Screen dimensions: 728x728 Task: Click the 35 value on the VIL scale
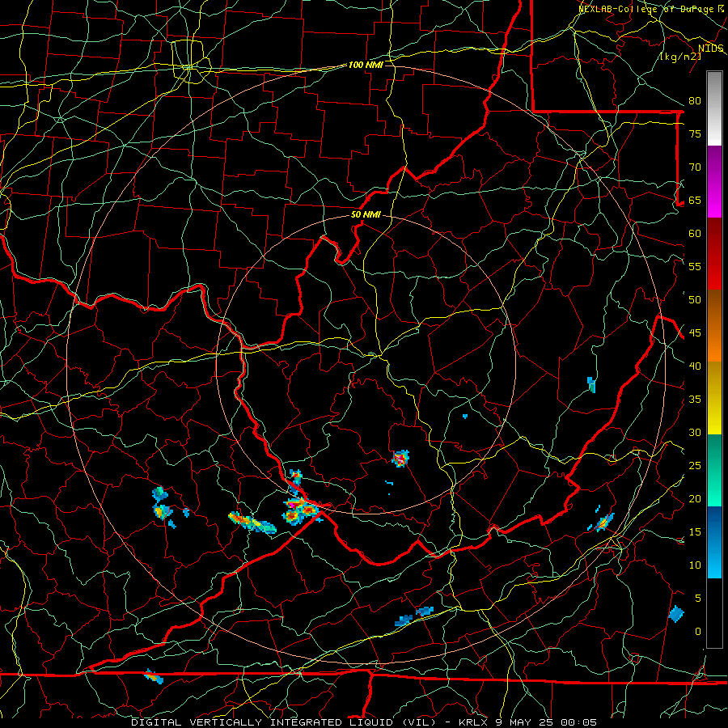click(695, 400)
